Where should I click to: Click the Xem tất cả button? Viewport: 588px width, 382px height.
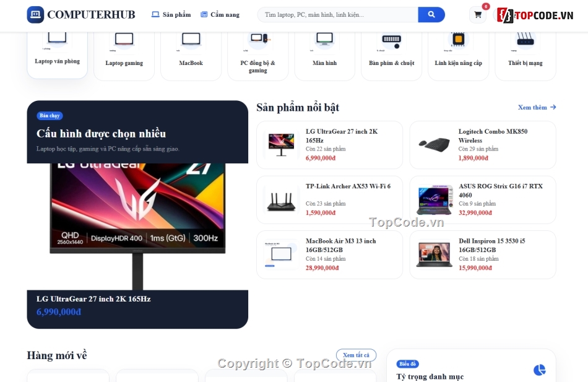point(357,355)
